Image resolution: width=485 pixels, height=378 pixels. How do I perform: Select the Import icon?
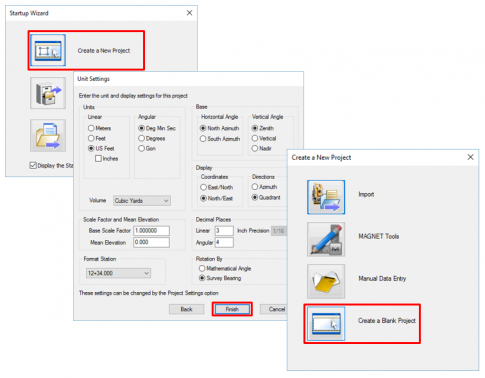326,197
